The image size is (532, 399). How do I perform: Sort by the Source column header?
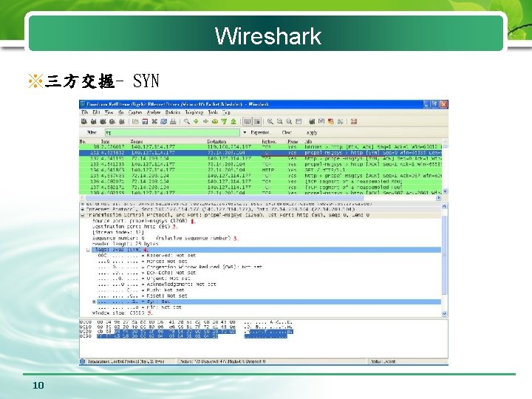[137, 141]
